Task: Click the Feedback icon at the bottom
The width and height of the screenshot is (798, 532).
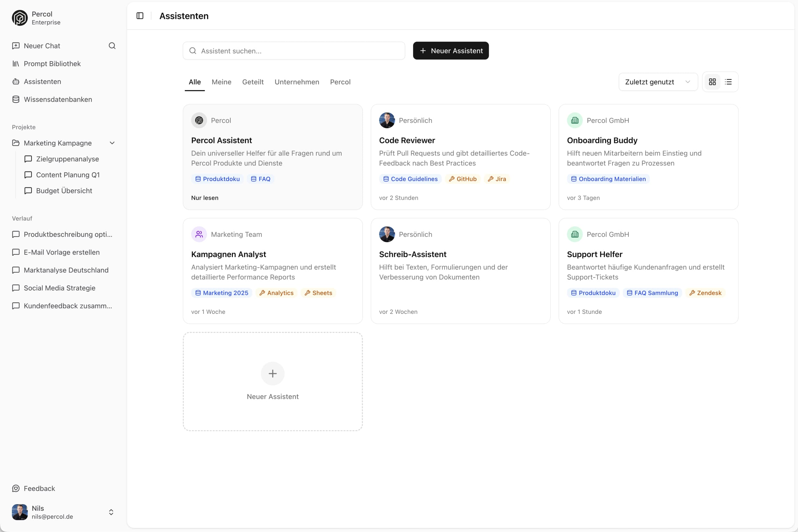Action: pyautogui.click(x=16, y=488)
